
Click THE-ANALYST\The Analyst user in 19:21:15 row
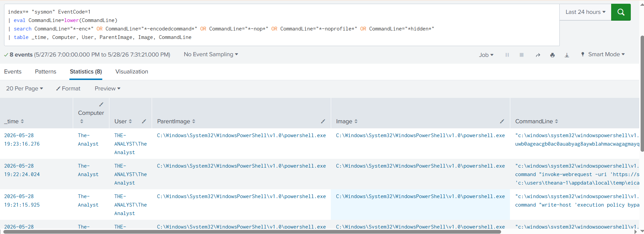pyautogui.click(x=130, y=205)
